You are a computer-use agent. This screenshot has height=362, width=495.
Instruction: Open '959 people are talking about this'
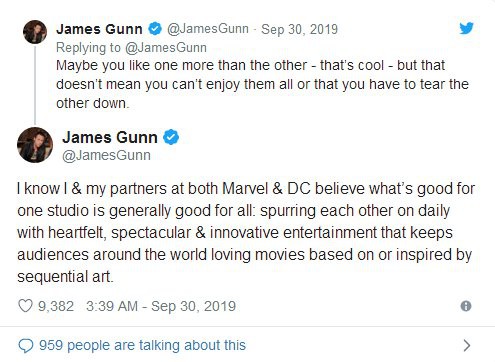tap(142, 345)
